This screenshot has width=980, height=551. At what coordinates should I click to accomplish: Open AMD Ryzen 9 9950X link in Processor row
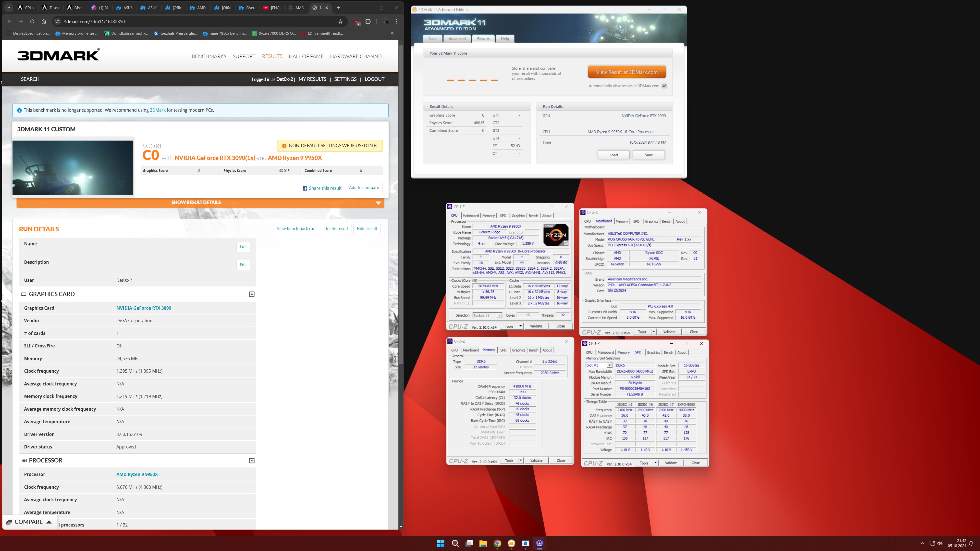pyautogui.click(x=137, y=474)
